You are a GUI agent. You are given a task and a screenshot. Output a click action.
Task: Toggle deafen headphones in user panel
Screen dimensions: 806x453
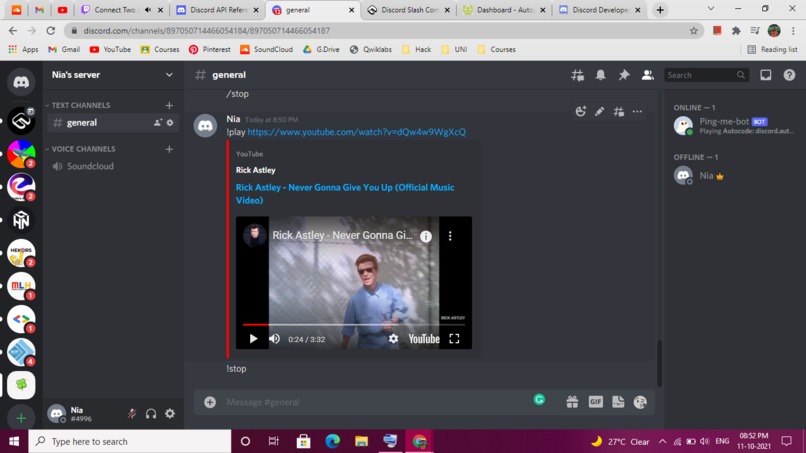click(x=151, y=413)
